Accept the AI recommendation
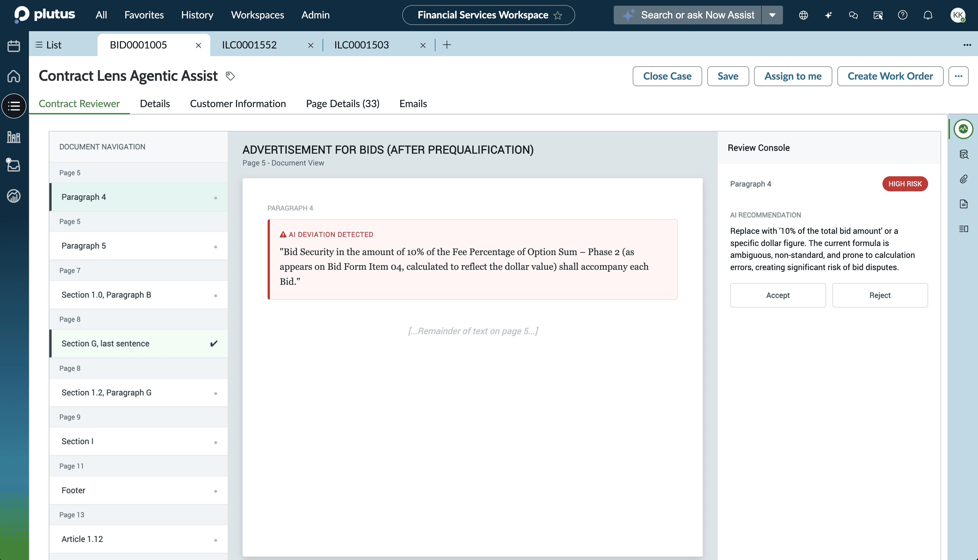 click(x=778, y=295)
